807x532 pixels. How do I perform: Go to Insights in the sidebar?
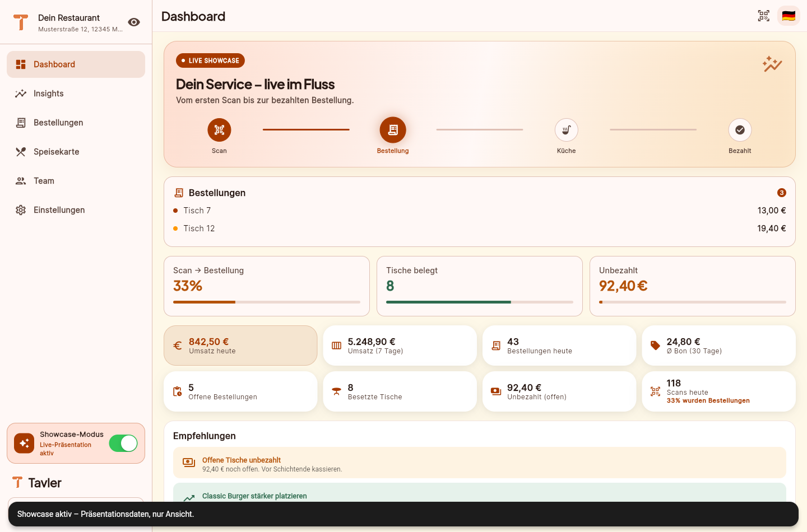click(x=76, y=94)
